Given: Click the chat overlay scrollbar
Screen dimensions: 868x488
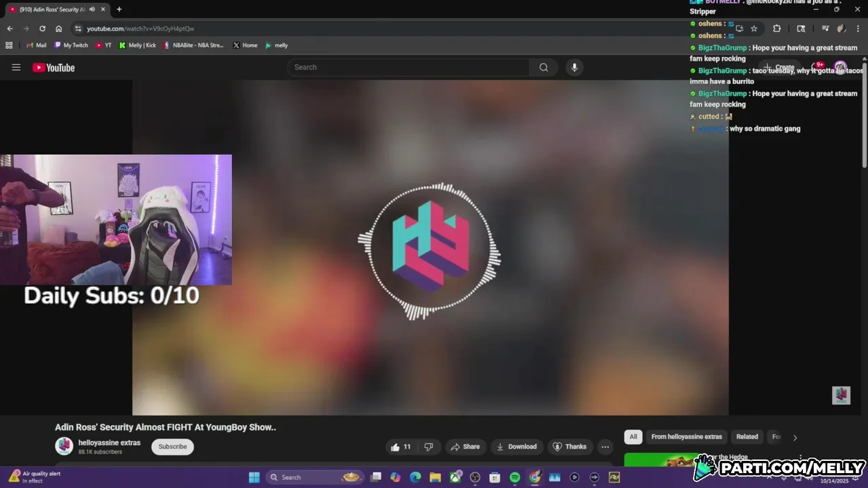Looking at the screenshot, I should tap(865, 114).
